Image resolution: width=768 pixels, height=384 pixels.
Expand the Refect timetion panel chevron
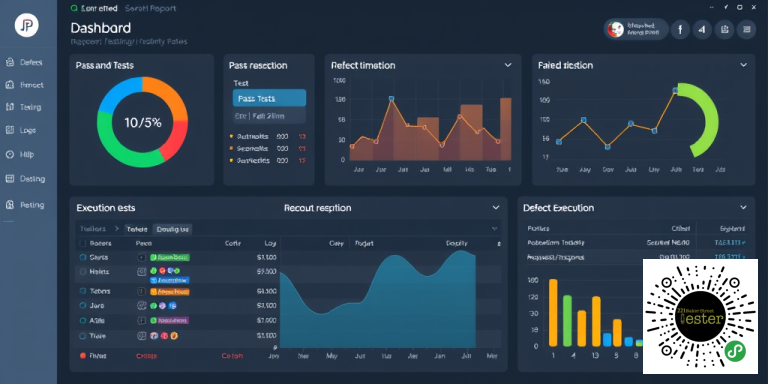[508, 65]
